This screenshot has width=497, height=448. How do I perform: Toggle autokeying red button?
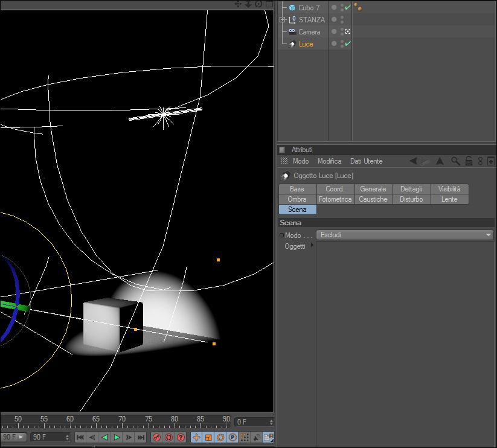tap(168, 437)
